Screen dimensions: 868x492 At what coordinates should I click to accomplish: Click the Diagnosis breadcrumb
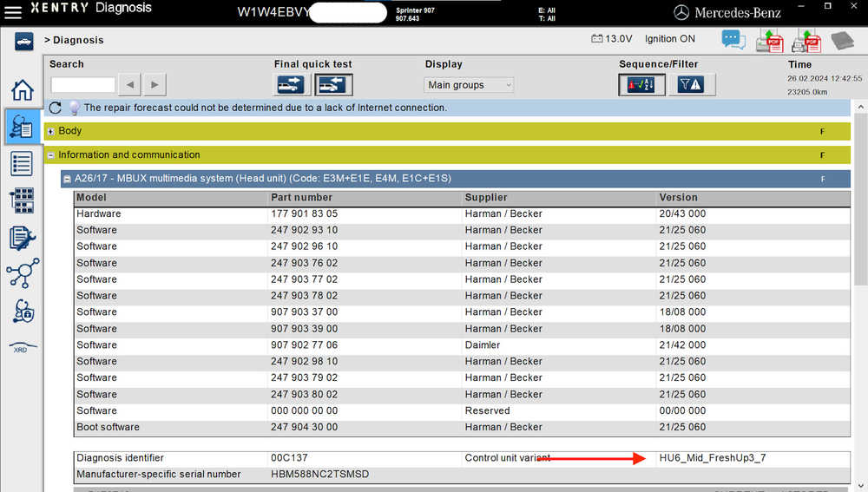tap(78, 41)
